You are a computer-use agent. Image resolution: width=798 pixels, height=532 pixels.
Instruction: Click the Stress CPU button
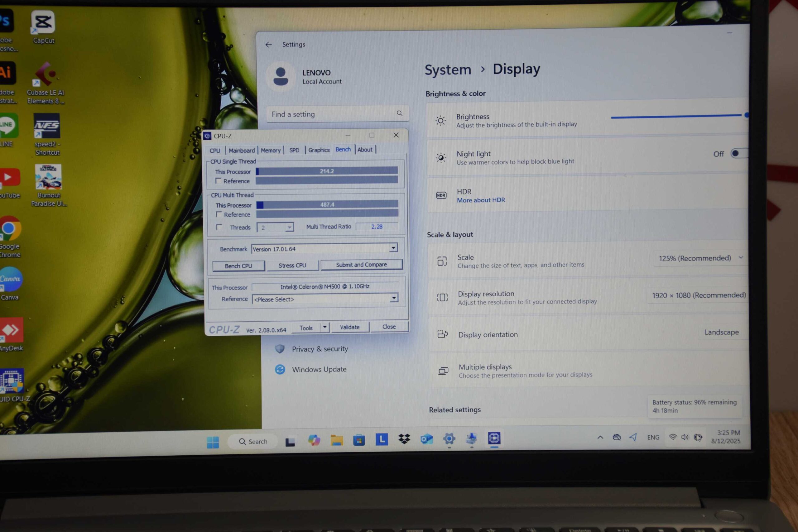pyautogui.click(x=292, y=265)
